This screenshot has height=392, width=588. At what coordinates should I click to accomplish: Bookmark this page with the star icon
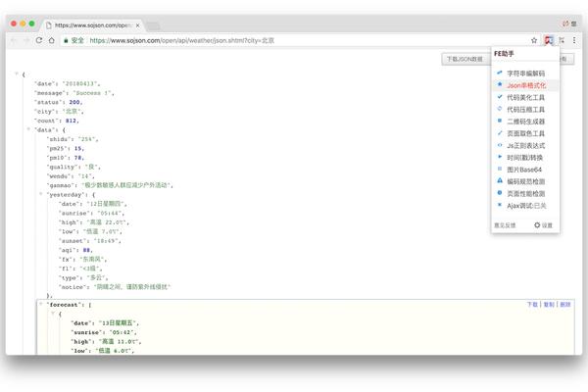(x=534, y=40)
